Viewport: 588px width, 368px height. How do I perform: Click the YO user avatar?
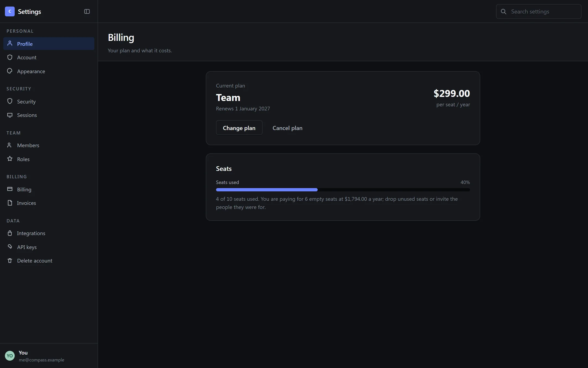pos(10,356)
